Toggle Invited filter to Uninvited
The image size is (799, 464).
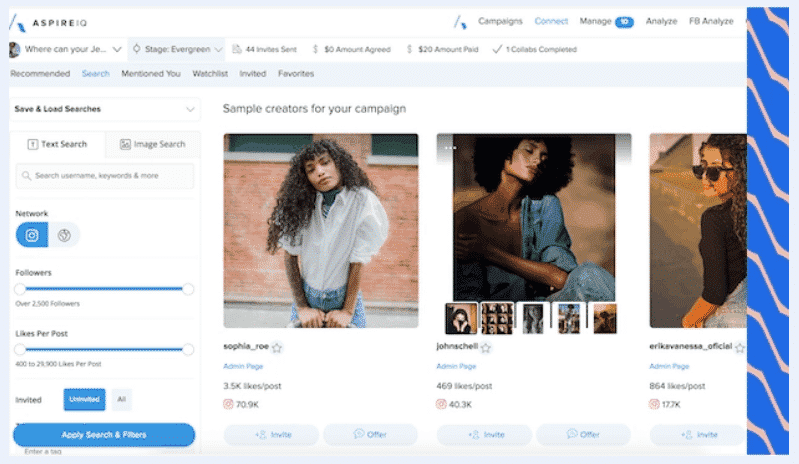tap(84, 399)
